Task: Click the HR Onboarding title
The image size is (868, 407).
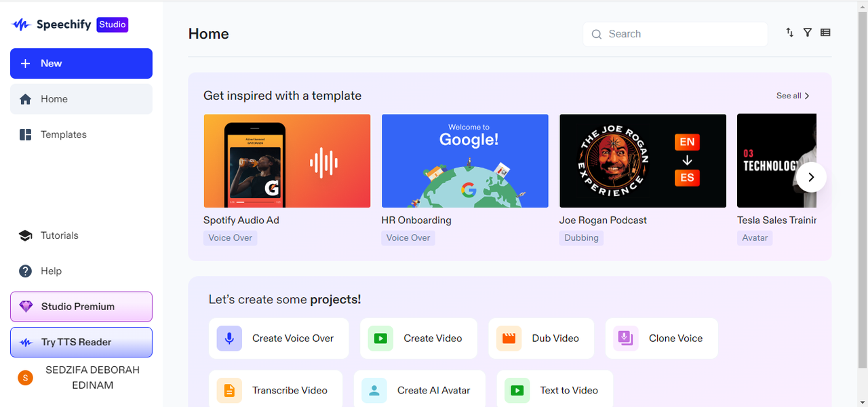Action: 416,220
